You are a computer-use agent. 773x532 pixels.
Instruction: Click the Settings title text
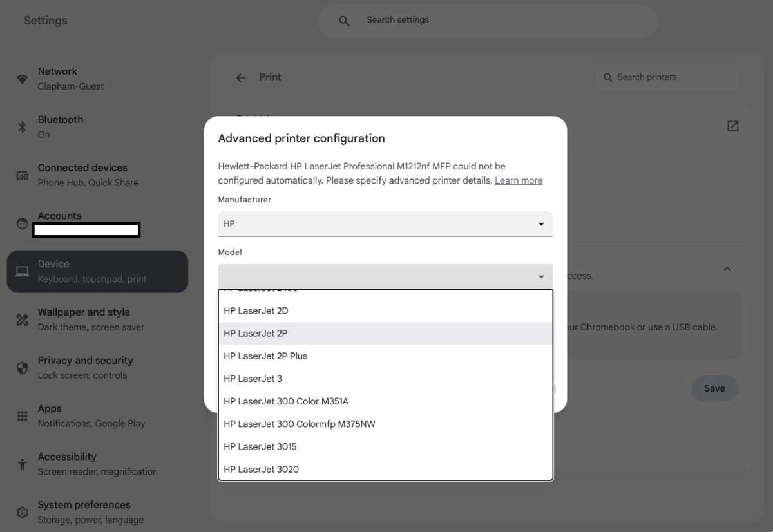46,21
